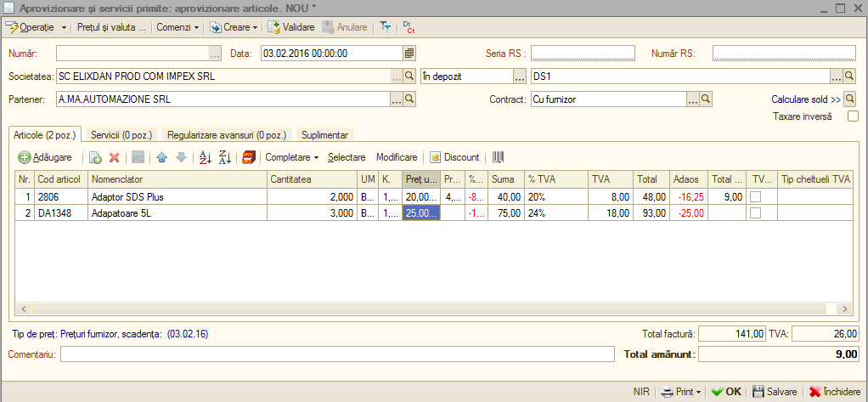The height and width of the screenshot is (402, 868).
Task: Click the % TVA column header
Action: click(555, 179)
